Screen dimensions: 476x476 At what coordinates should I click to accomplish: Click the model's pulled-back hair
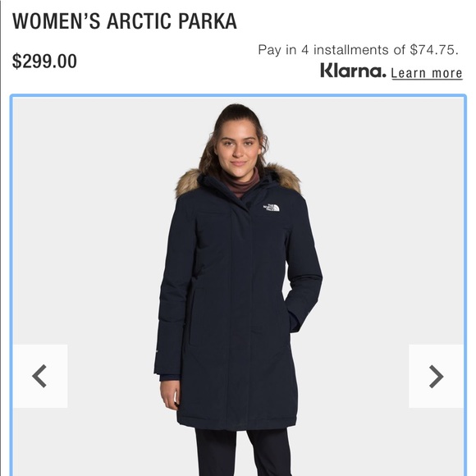pos(237,116)
